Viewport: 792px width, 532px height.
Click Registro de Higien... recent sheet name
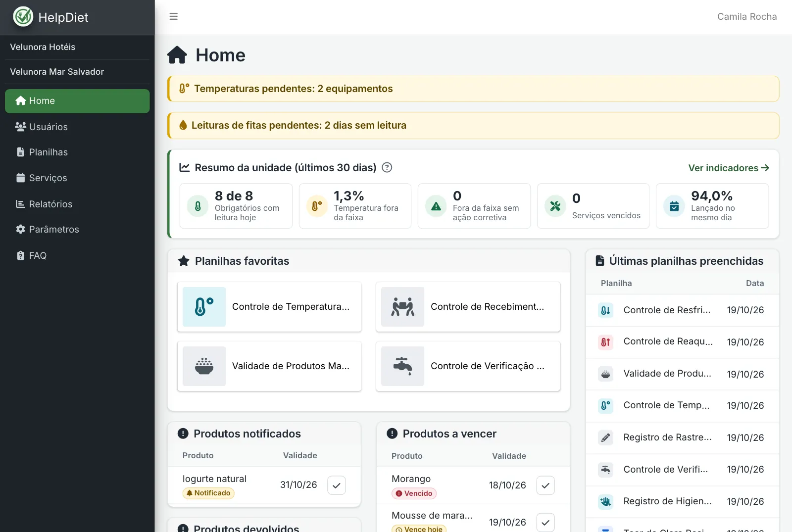[x=667, y=501]
